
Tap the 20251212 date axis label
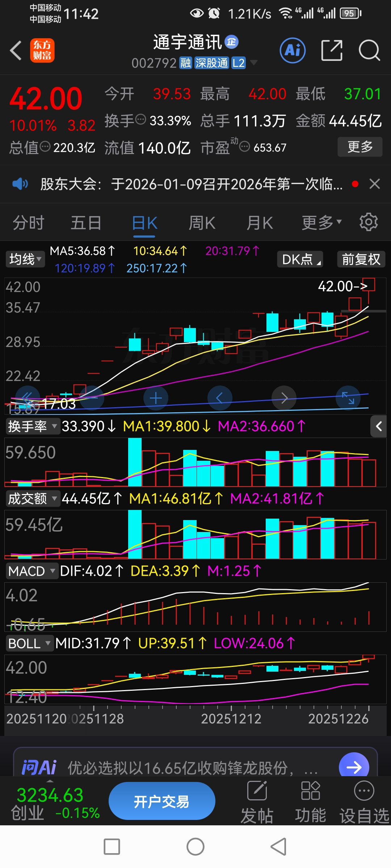(x=231, y=719)
